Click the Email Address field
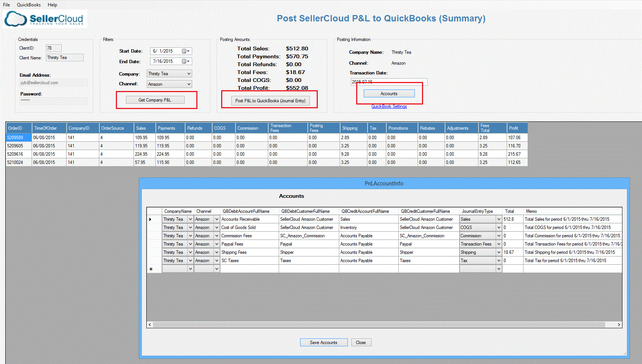The image size is (642, 364). coord(53,83)
